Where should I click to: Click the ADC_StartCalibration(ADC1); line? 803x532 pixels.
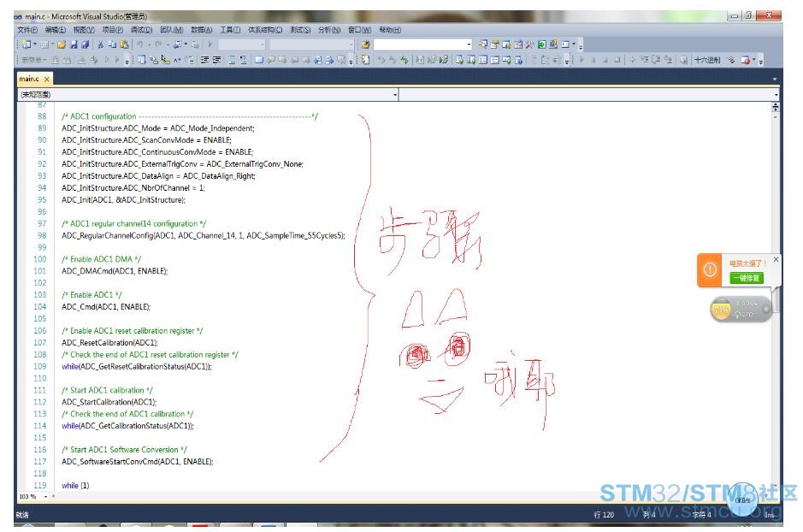(x=109, y=402)
